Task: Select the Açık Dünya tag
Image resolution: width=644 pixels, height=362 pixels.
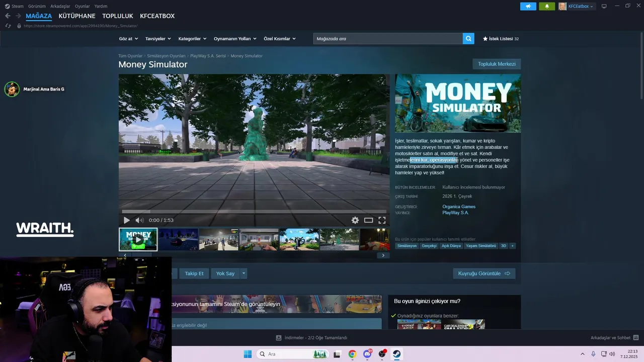Action: click(451, 246)
